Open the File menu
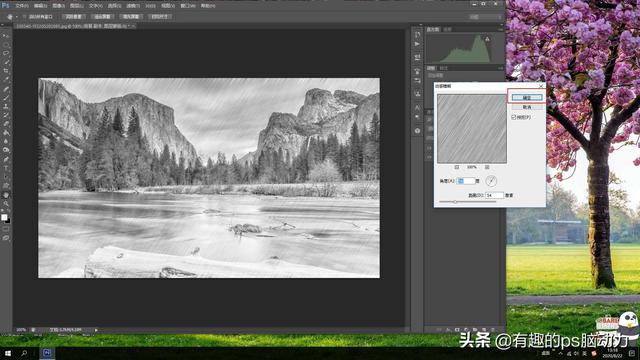This screenshot has height=360, width=640. 22,6
